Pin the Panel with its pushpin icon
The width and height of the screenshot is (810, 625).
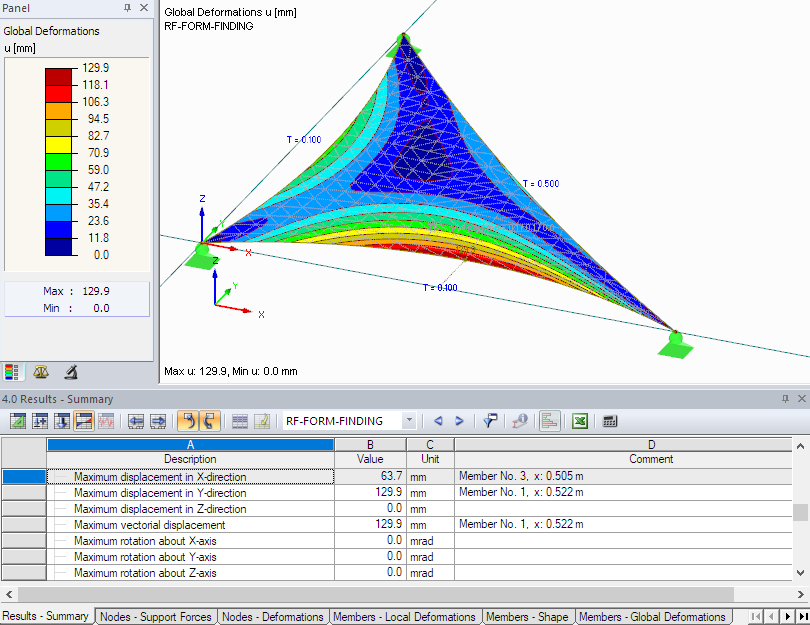tap(128, 8)
